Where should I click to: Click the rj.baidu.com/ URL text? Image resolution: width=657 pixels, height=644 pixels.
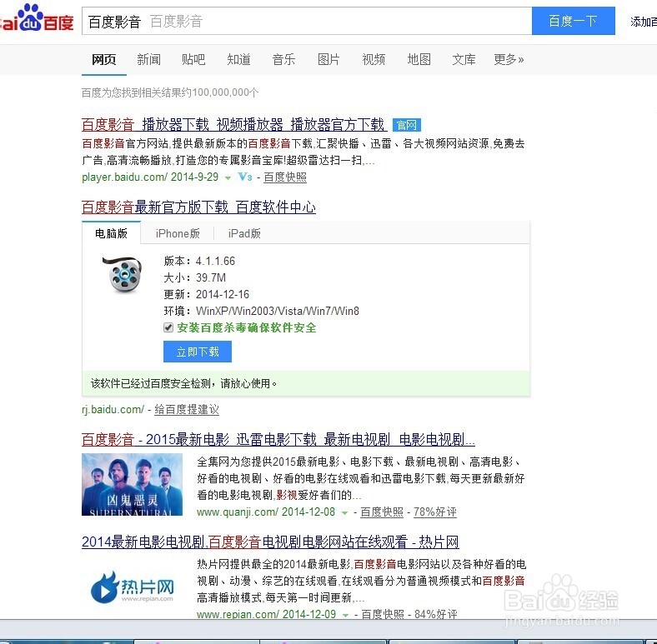coord(113,410)
